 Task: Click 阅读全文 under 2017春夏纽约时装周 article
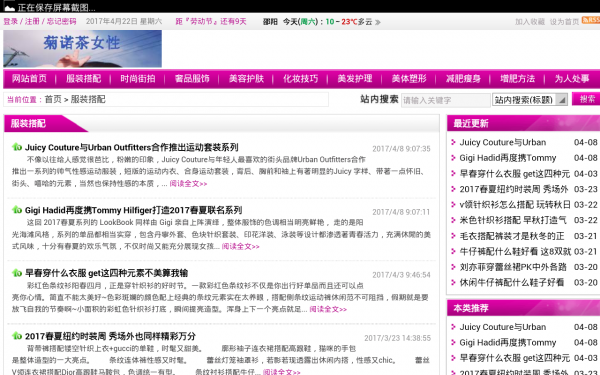281,372
